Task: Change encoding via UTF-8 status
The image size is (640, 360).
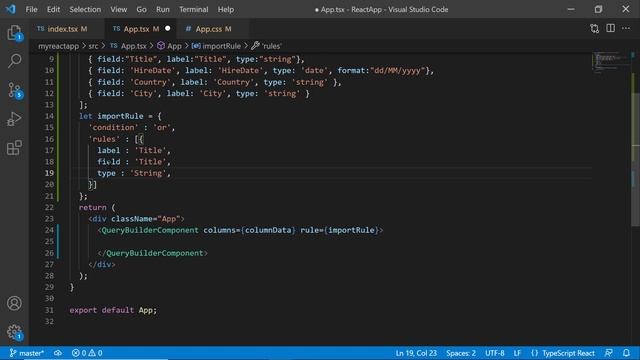Action: 495,353
